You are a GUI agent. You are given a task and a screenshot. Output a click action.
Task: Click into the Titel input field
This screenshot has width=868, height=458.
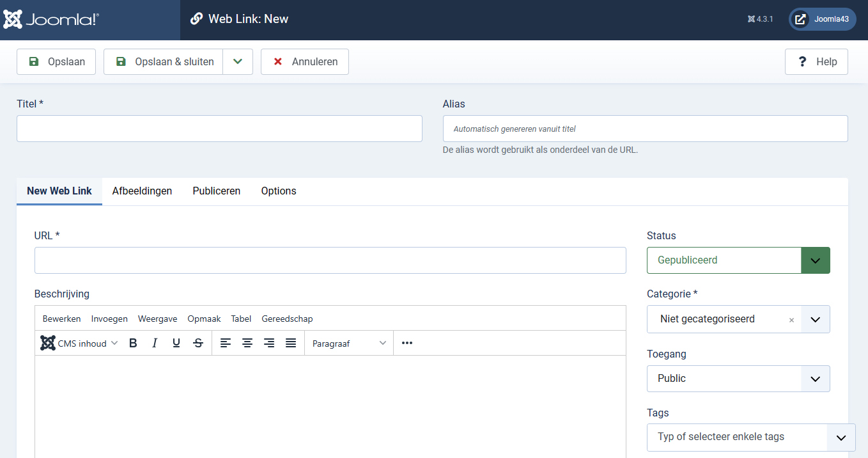(219, 129)
